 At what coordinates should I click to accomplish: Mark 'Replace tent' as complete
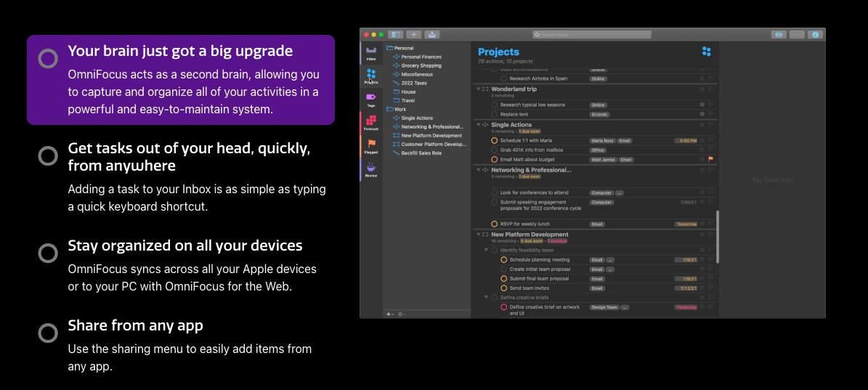(495, 115)
